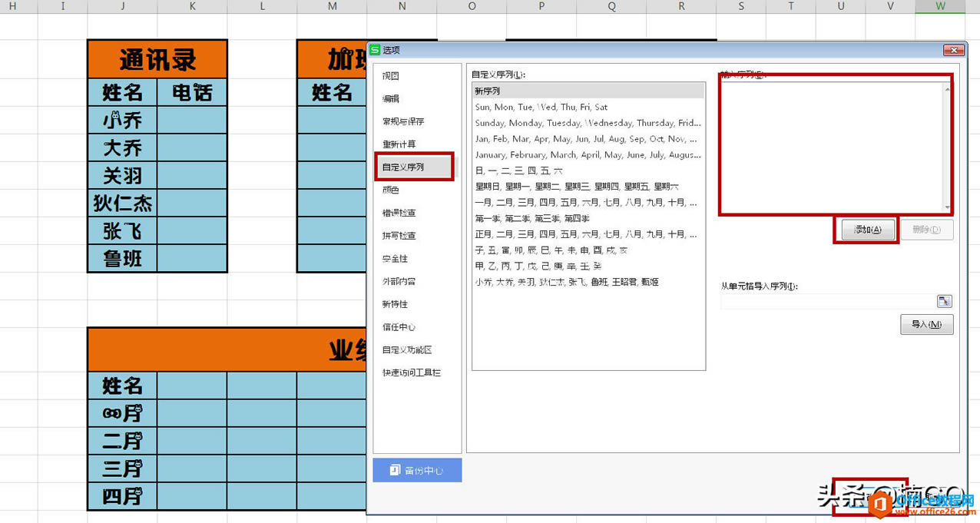The image size is (980, 523).
Task: Select the '小乔, 大乔, 关羽' custom sequence row
Action: [588, 282]
